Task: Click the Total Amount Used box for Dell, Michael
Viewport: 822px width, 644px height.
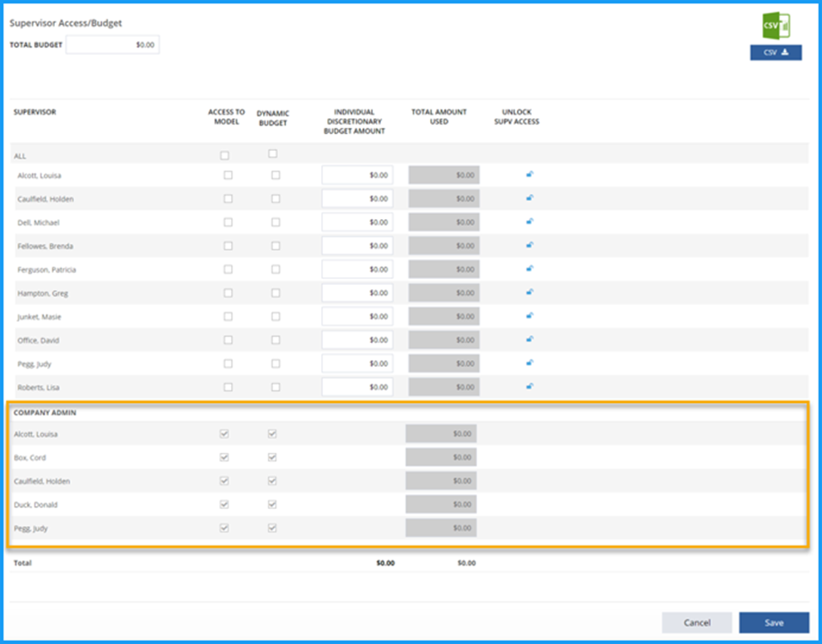Action: coord(444,223)
